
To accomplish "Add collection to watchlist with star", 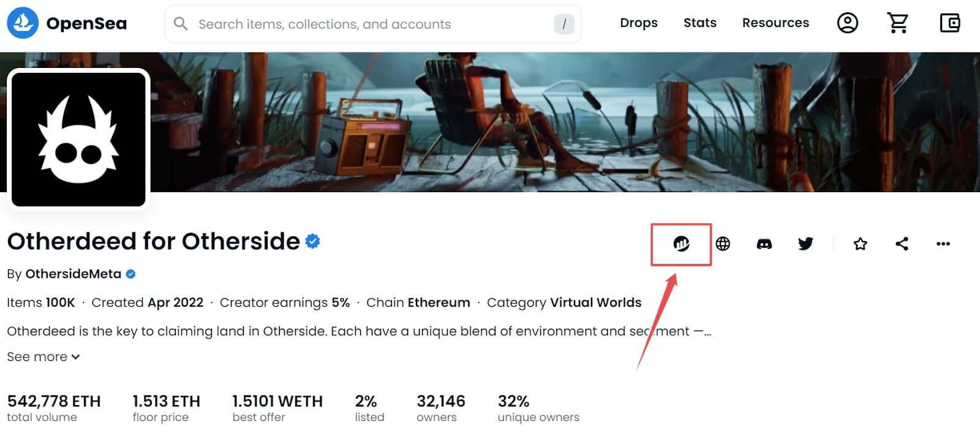I will coord(860,244).
